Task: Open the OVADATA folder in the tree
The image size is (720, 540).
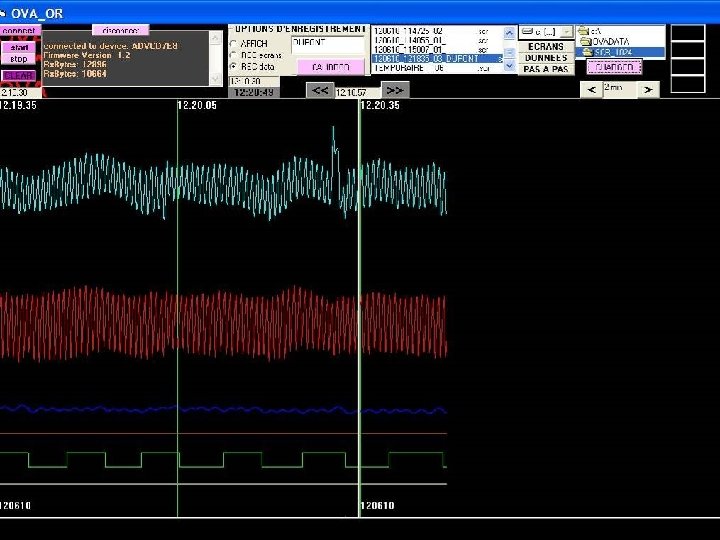Action: coord(610,42)
